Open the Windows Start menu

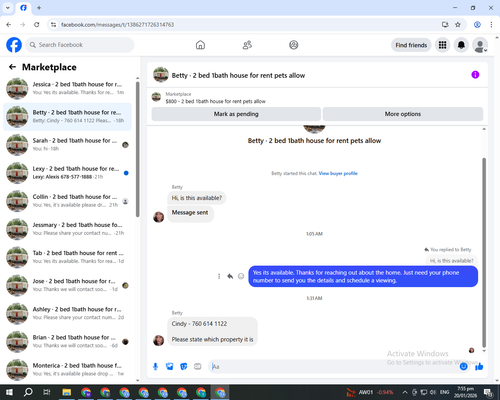pyautogui.click(x=9, y=392)
